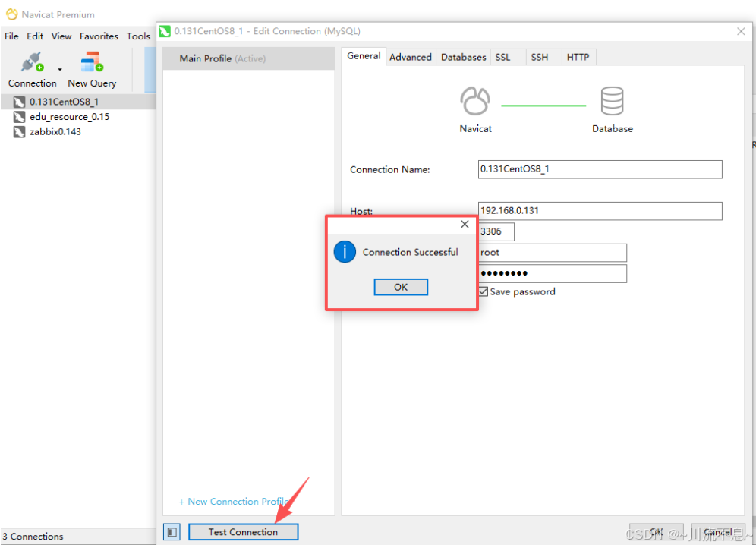Click OK in Connection Successful dialog
The image size is (756, 548).
click(401, 287)
